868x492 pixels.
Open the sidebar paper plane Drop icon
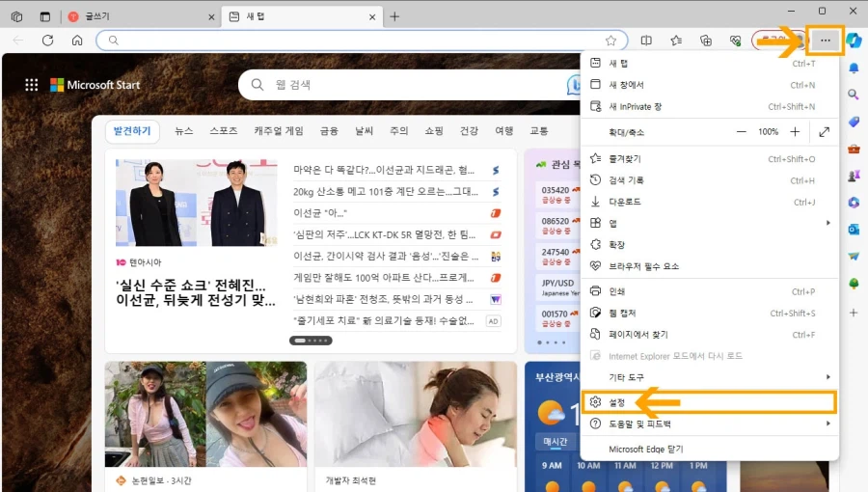854,257
